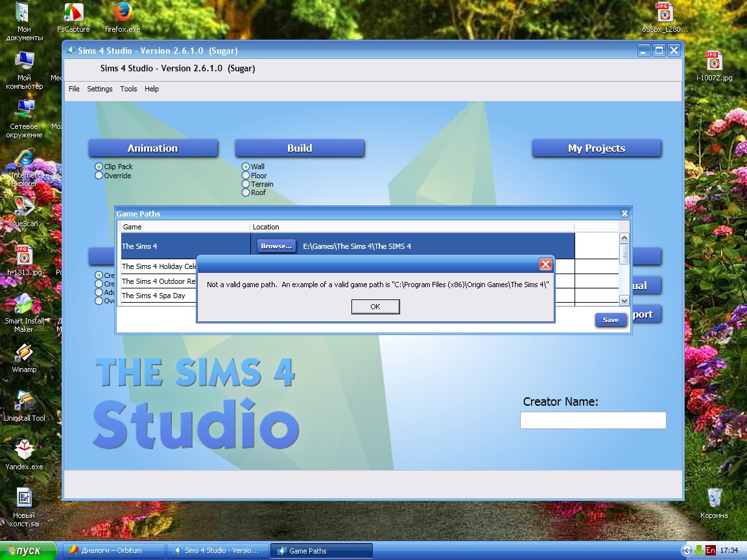Click the Location column header

(x=412, y=227)
